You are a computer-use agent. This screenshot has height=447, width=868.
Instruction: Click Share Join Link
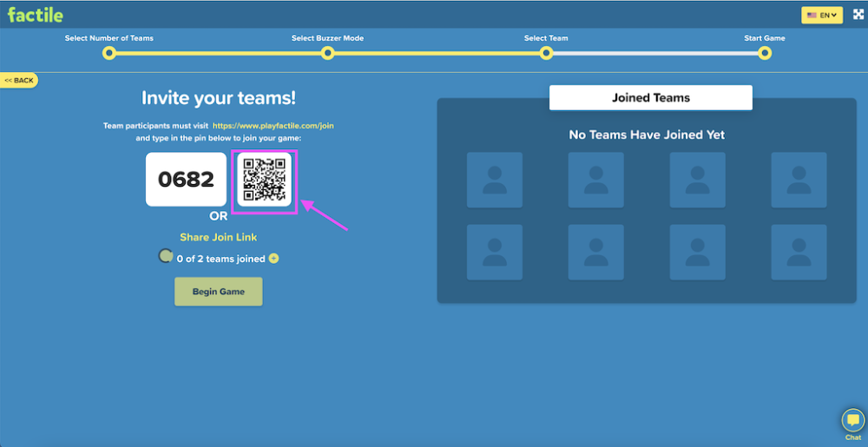218,237
